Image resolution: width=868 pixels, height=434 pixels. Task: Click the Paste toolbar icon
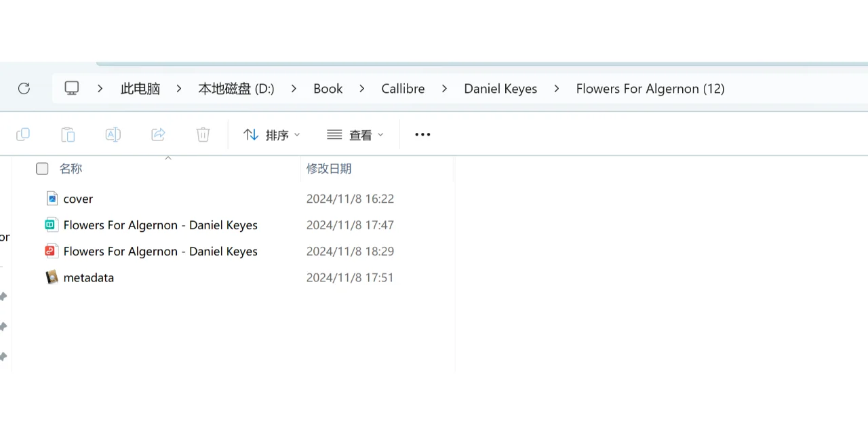(68, 134)
